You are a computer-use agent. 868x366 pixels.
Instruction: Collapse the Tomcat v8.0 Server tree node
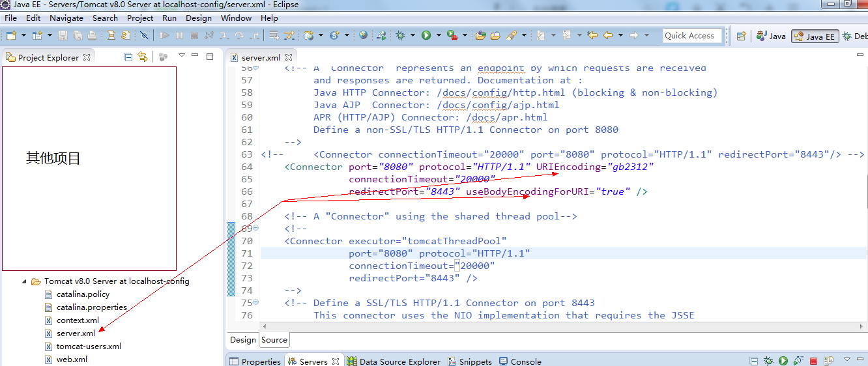[25, 281]
